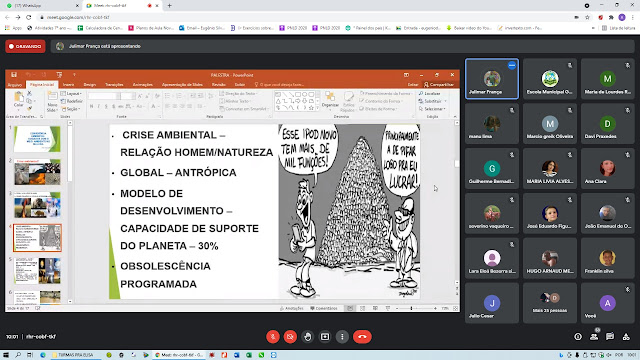The image size is (640, 360).
Task: Click the increase font size icon
Action: pos(140,96)
